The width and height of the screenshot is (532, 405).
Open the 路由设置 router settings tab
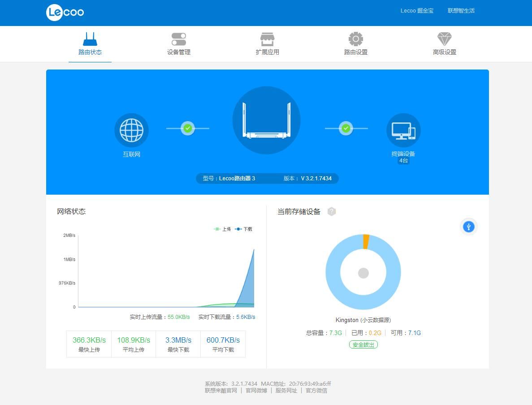pos(355,44)
